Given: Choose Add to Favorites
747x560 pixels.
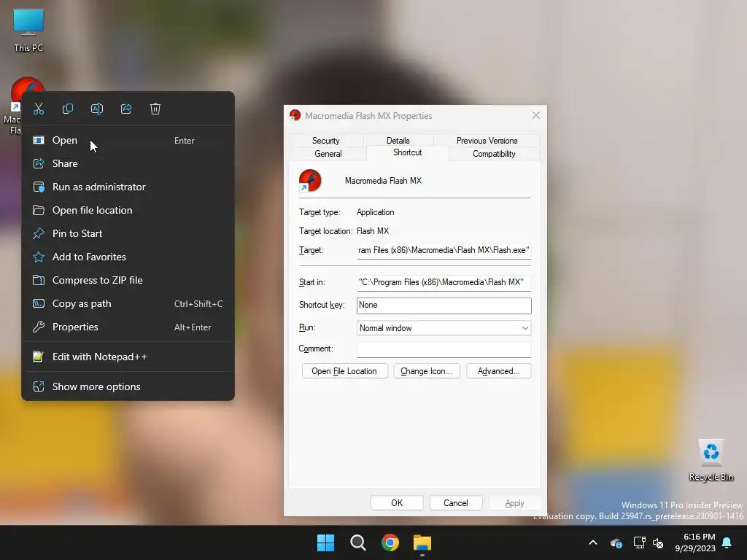Looking at the screenshot, I should pos(128,257).
